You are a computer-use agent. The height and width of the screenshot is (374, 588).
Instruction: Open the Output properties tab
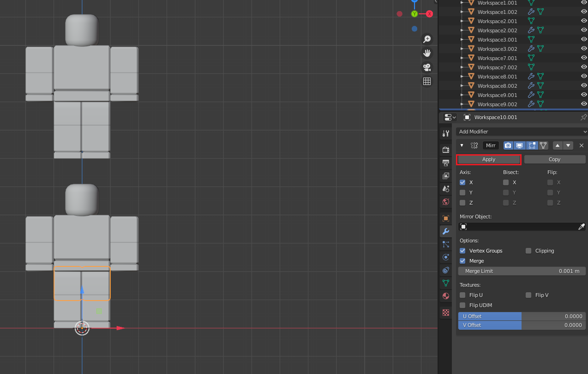coord(445,163)
